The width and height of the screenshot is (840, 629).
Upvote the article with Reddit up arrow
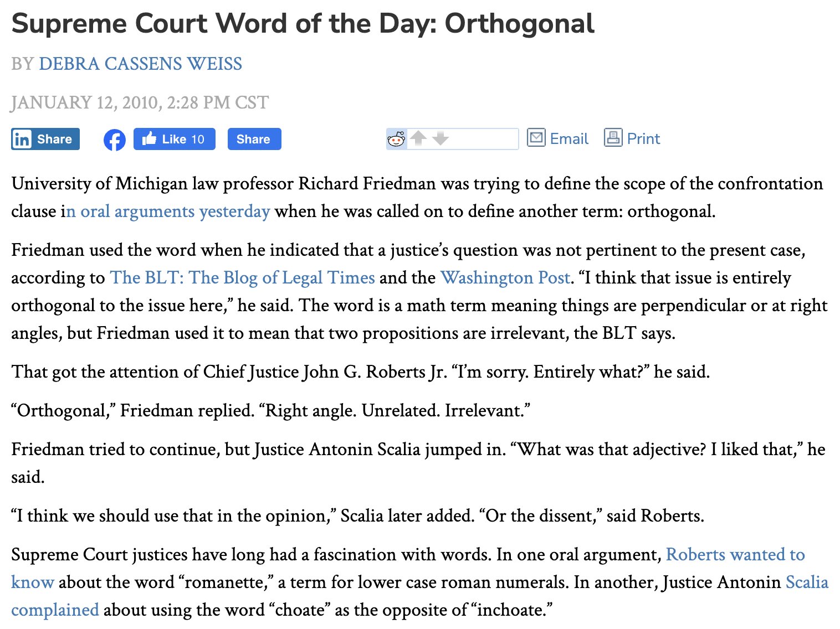pos(418,137)
